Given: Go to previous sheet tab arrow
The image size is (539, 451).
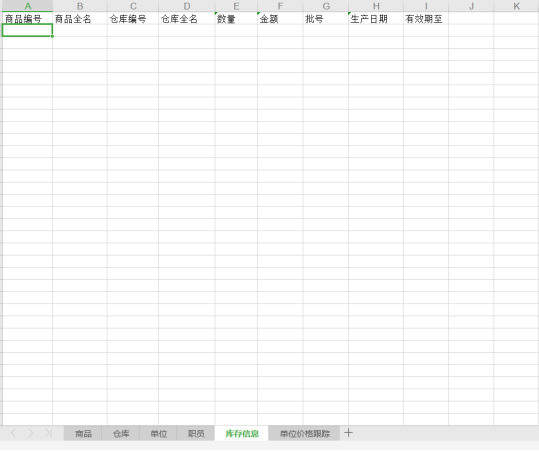Looking at the screenshot, I should pyautogui.click(x=13, y=433).
